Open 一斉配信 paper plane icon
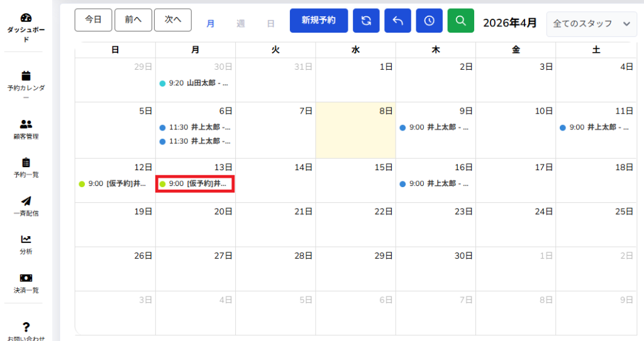Screen dimensions: 644x341 (26, 201)
